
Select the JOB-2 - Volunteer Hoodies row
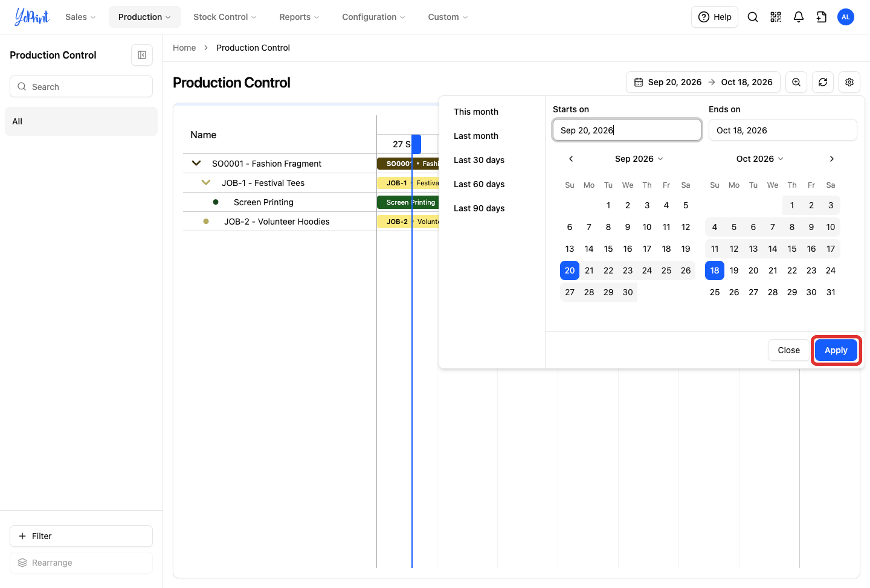pos(280,222)
